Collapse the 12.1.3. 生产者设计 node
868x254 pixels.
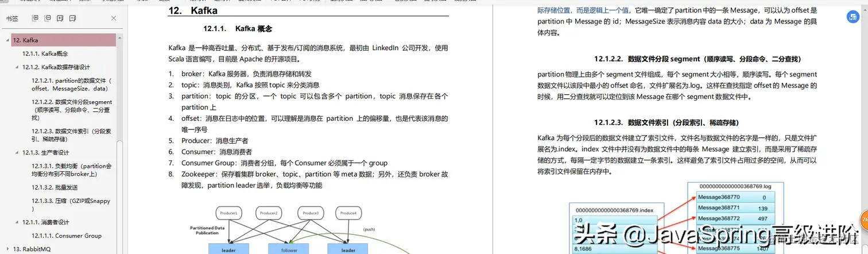pyautogui.click(x=17, y=153)
